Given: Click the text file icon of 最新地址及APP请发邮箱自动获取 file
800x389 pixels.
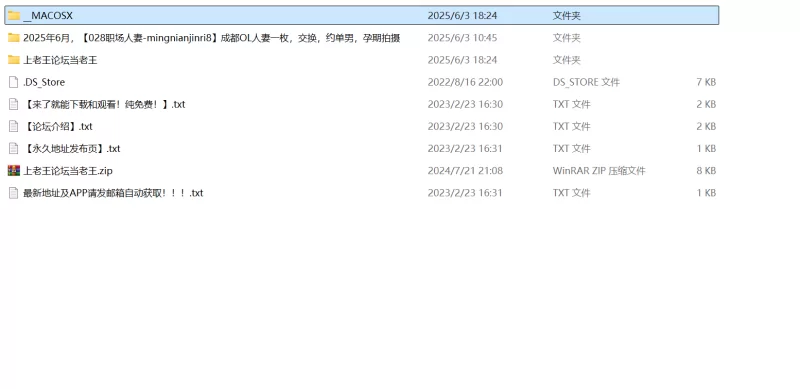Looking at the screenshot, I should tap(14, 193).
